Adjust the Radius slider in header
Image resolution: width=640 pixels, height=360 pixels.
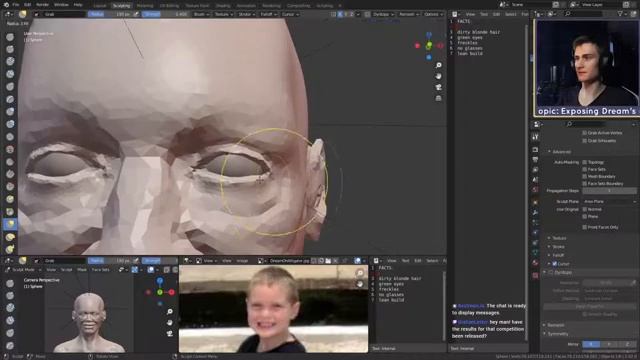(x=110, y=14)
